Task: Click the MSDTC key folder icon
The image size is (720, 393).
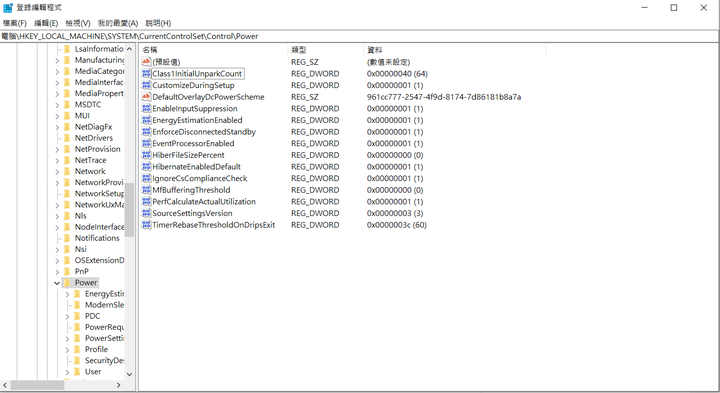Action: (67, 105)
